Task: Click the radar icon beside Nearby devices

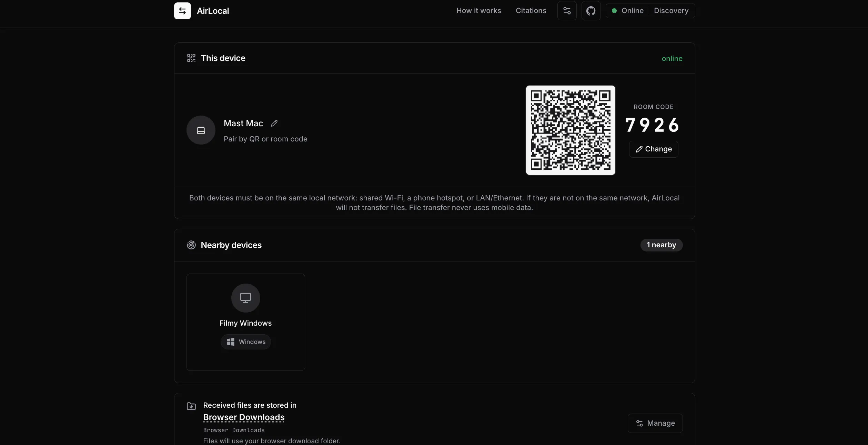Action: pos(191,245)
